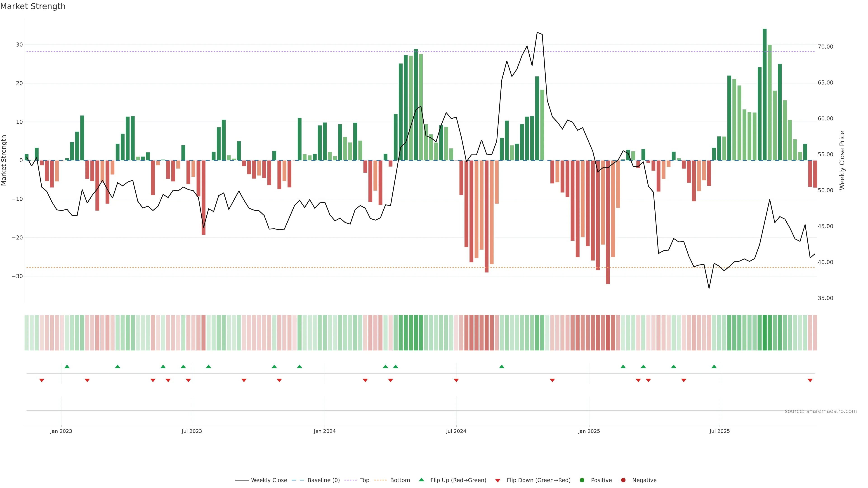Image resolution: width=868 pixels, height=488 pixels.
Task: Click the sharemaestro.com source text
Action: [821, 411]
